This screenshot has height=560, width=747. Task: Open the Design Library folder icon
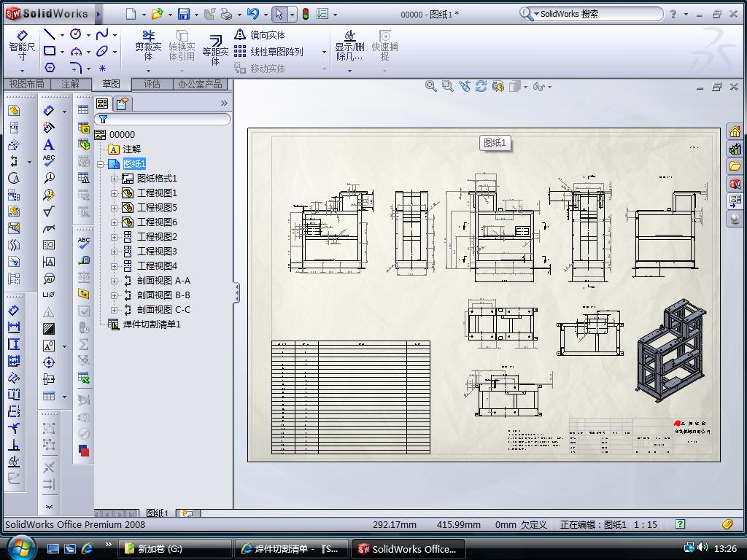click(735, 166)
